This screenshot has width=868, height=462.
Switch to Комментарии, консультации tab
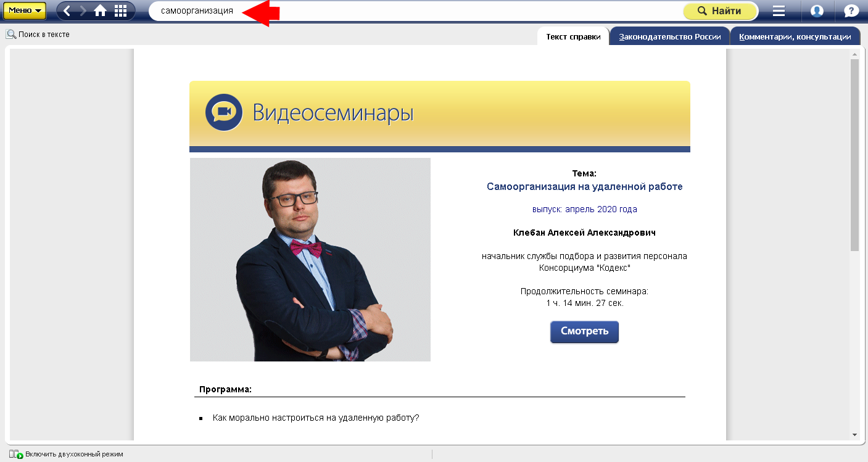coord(795,36)
